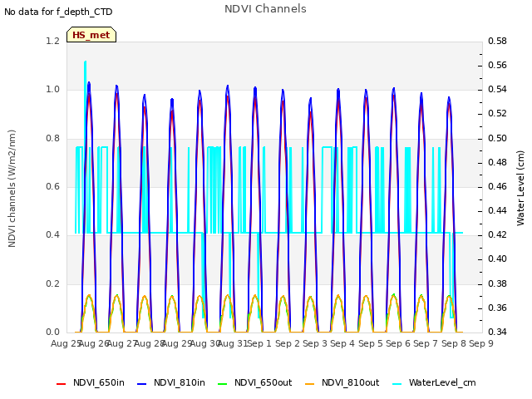Click the Sep 1 x-axis label
This screenshot has width=532, height=399.
tap(259, 343)
